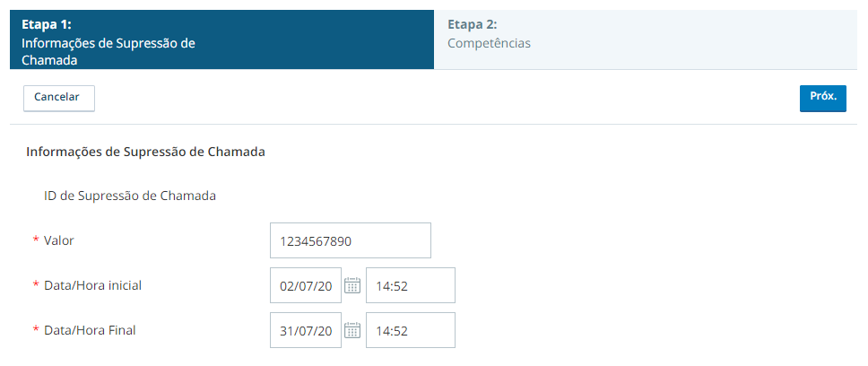Image resolution: width=868 pixels, height=366 pixels.
Task: Click the end time field for Data/Hora Final
Action: pos(410,330)
